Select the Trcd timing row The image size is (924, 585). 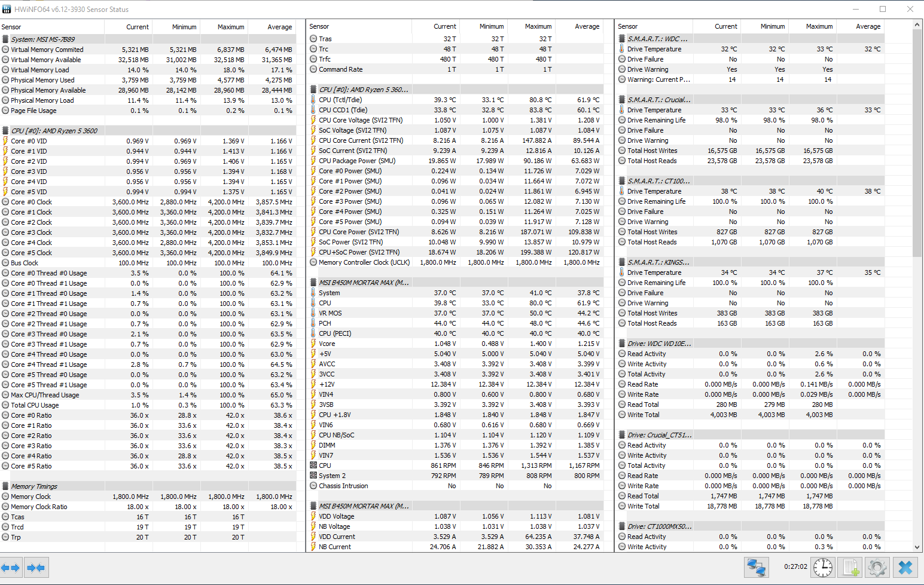(148, 527)
